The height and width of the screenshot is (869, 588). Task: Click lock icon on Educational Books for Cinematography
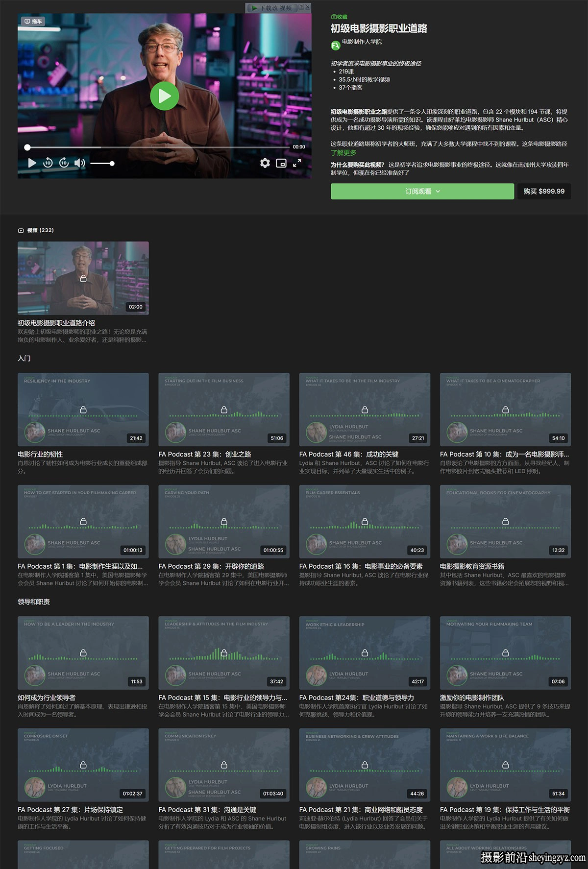coord(505,521)
